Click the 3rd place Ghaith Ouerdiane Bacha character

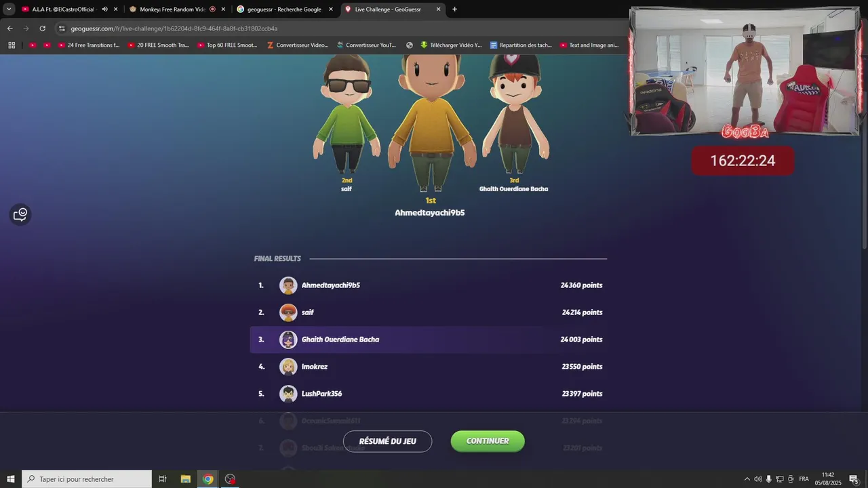tap(515, 115)
